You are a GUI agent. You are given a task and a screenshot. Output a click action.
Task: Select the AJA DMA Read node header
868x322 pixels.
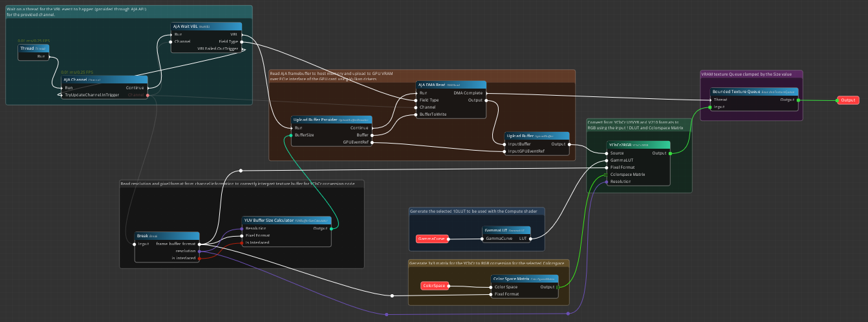pyautogui.click(x=451, y=85)
